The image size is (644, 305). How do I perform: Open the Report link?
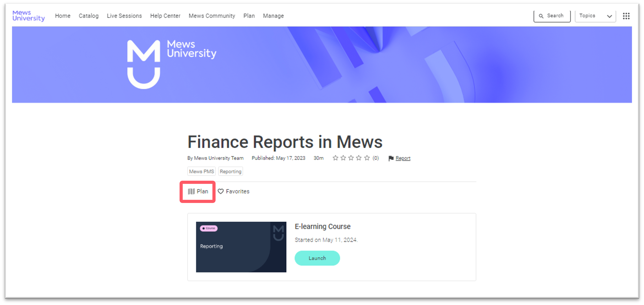(x=403, y=158)
